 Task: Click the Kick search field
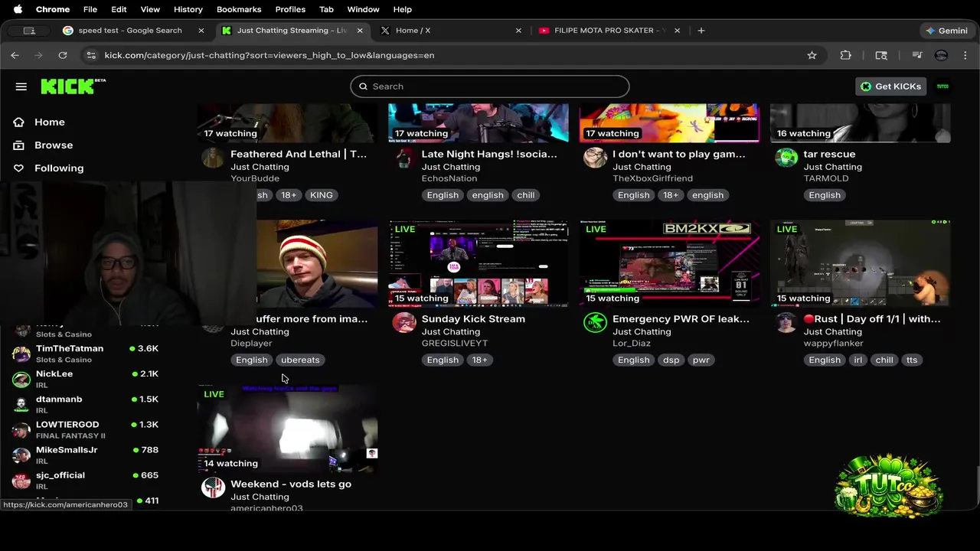pos(490,86)
